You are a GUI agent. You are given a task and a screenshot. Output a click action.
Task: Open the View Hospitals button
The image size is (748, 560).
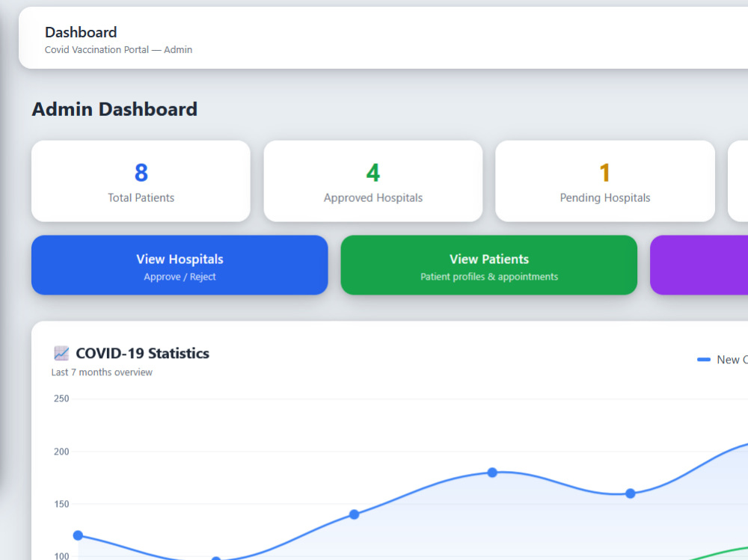coord(180,265)
